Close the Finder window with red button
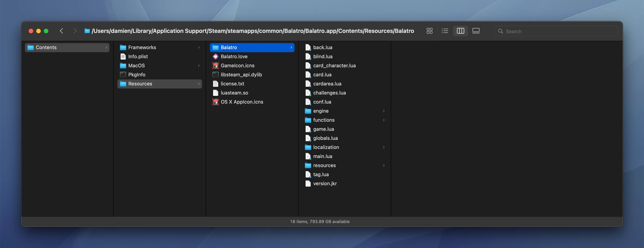This screenshot has width=644, height=248. click(31, 31)
